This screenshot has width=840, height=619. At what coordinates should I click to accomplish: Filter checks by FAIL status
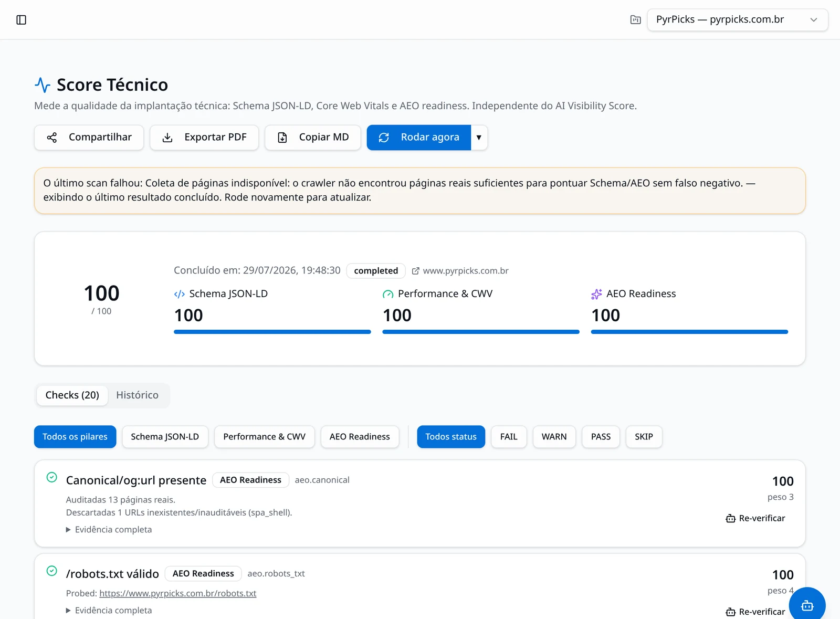point(509,437)
